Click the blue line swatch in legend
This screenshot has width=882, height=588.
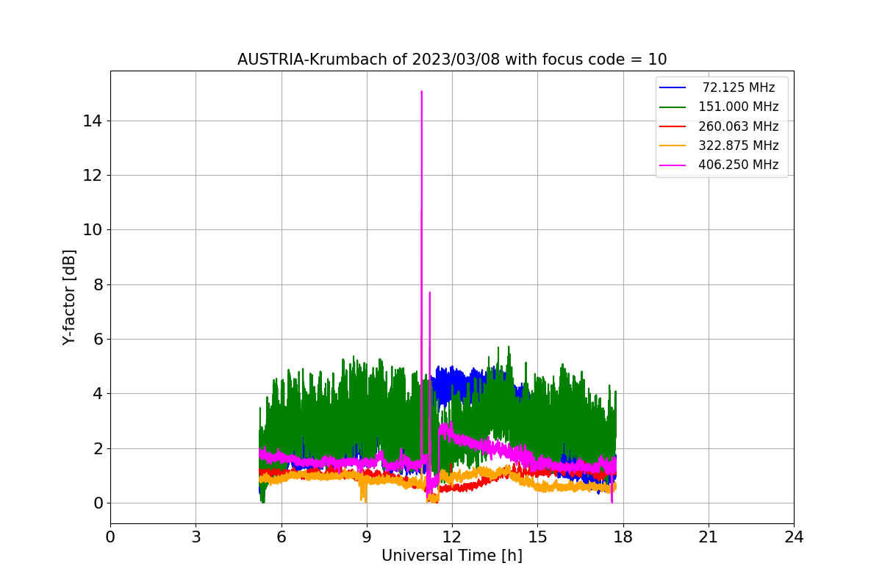(673, 88)
